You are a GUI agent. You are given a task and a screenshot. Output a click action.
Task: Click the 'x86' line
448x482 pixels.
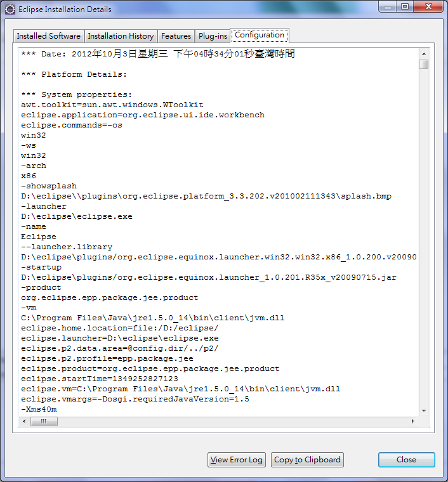pos(29,176)
